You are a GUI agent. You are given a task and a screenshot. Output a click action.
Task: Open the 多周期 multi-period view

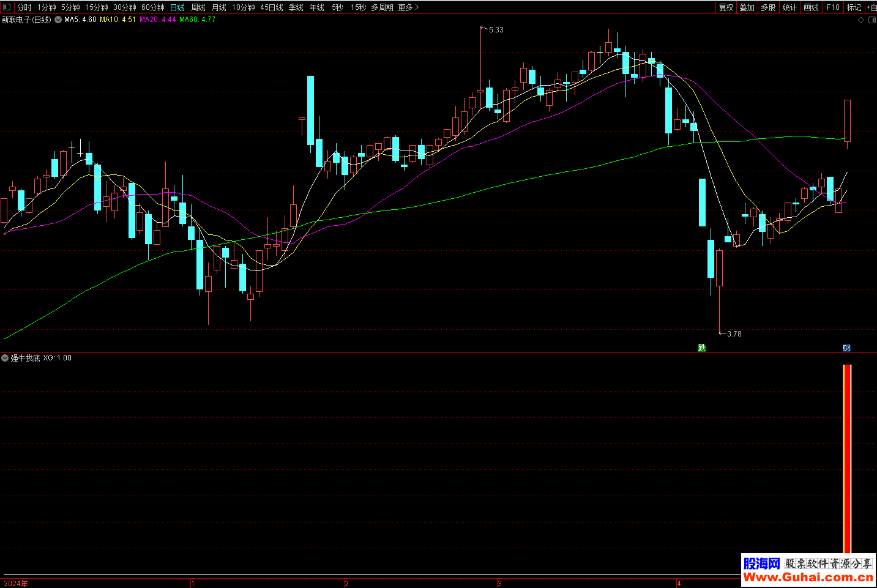click(x=382, y=7)
